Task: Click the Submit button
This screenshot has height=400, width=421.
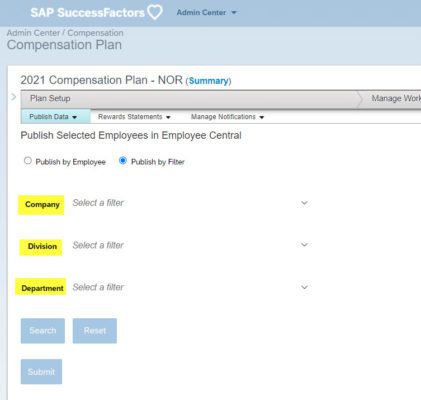Action: coord(41,372)
